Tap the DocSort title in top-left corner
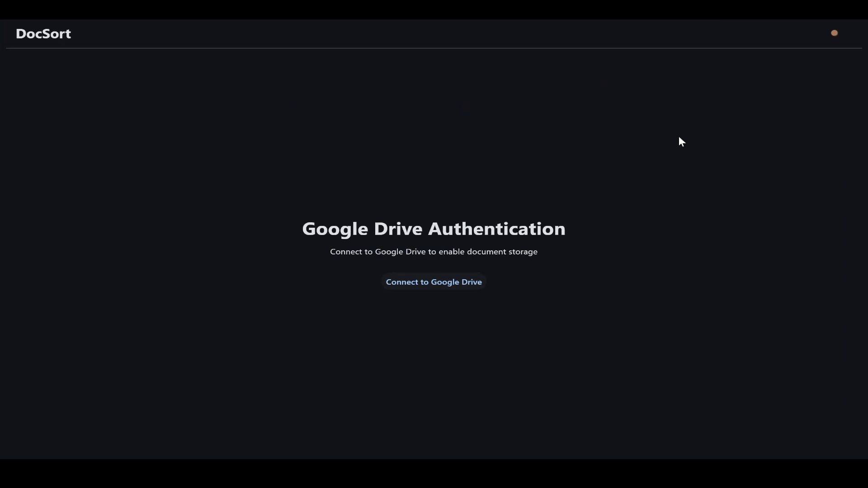 click(43, 34)
